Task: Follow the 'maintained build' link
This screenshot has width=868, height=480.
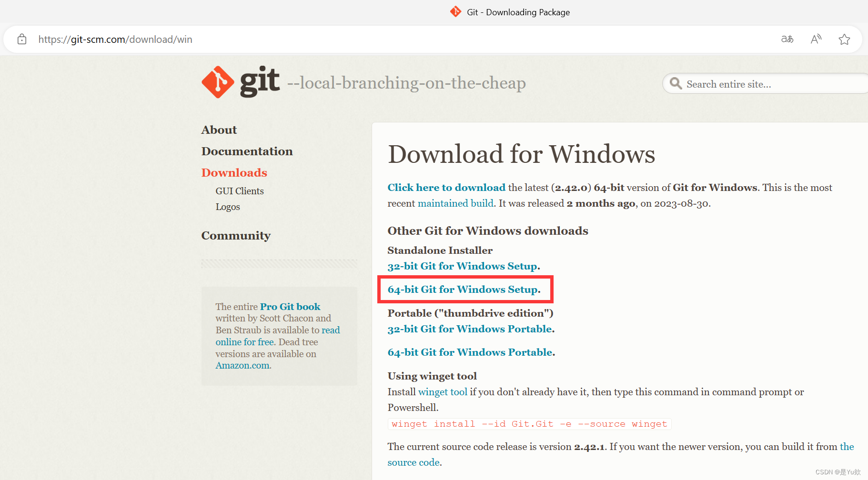Action: [x=455, y=203]
